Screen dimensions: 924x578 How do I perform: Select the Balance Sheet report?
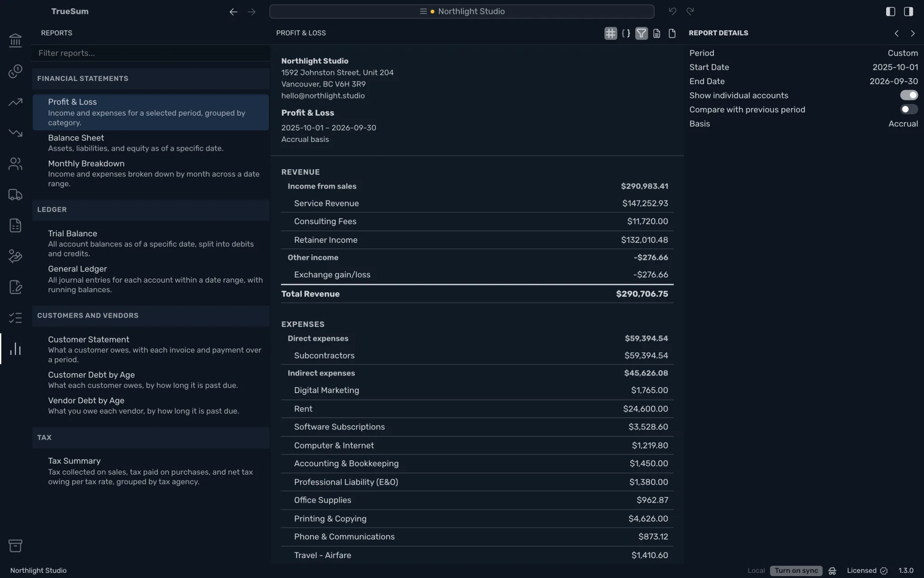click(151, 143)
